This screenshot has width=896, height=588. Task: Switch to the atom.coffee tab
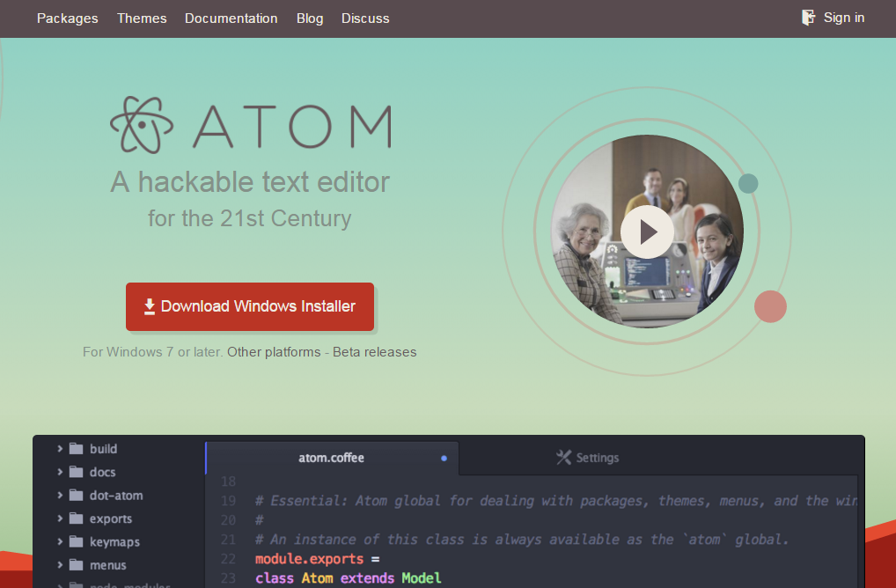click(x=332, y=458)
